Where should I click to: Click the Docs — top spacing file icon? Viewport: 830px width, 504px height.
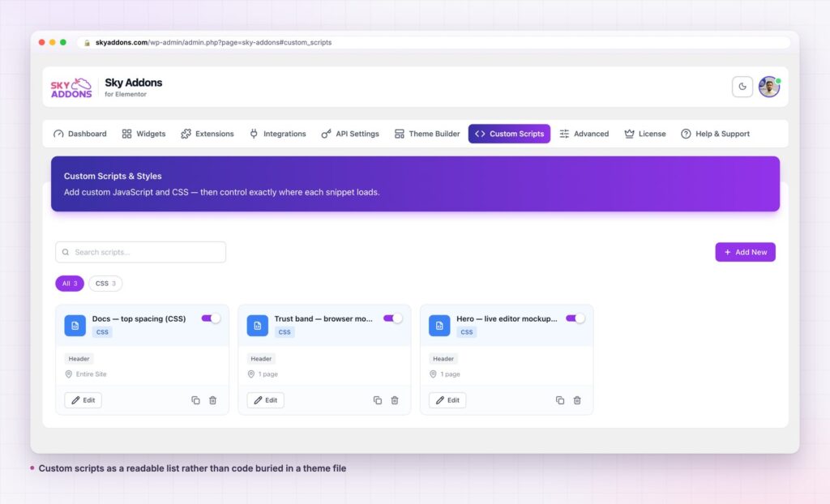(x=75, y=326)
